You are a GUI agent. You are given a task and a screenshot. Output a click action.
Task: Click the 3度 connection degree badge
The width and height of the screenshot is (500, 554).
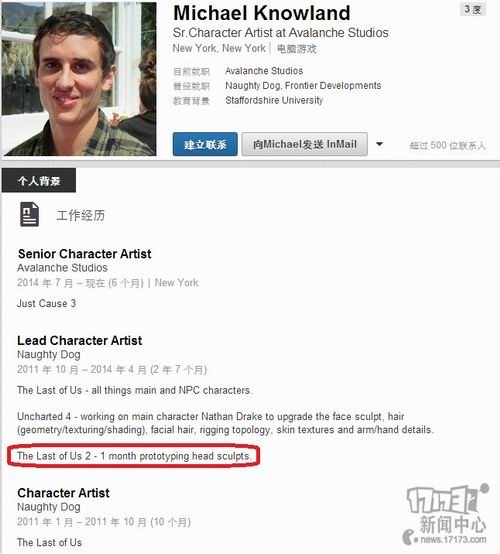pos(472,10)
